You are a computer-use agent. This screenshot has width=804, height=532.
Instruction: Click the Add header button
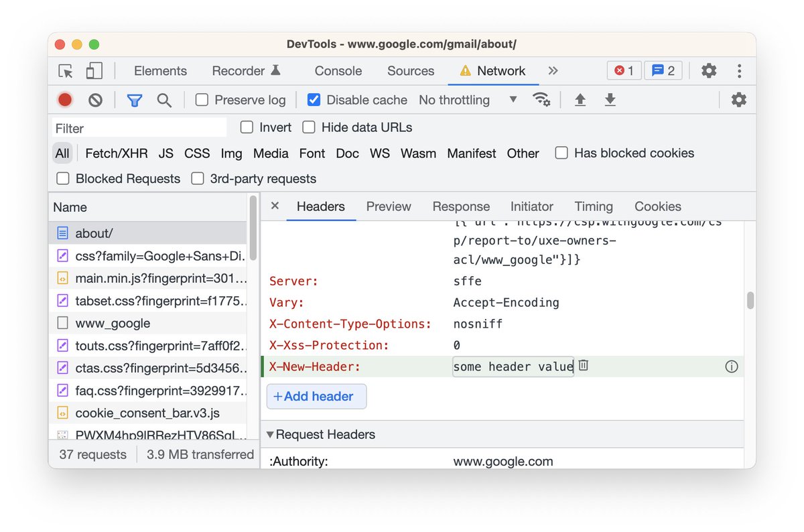316,396
